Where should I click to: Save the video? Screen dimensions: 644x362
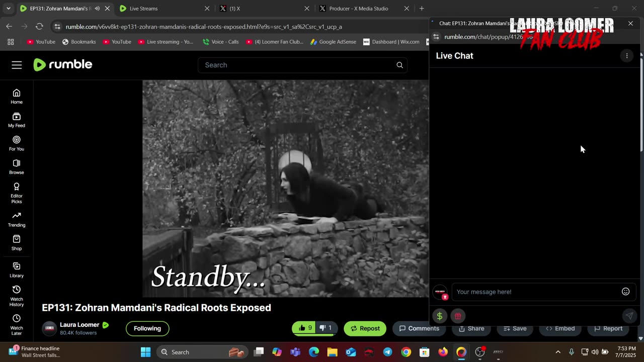tap(515, 328)
